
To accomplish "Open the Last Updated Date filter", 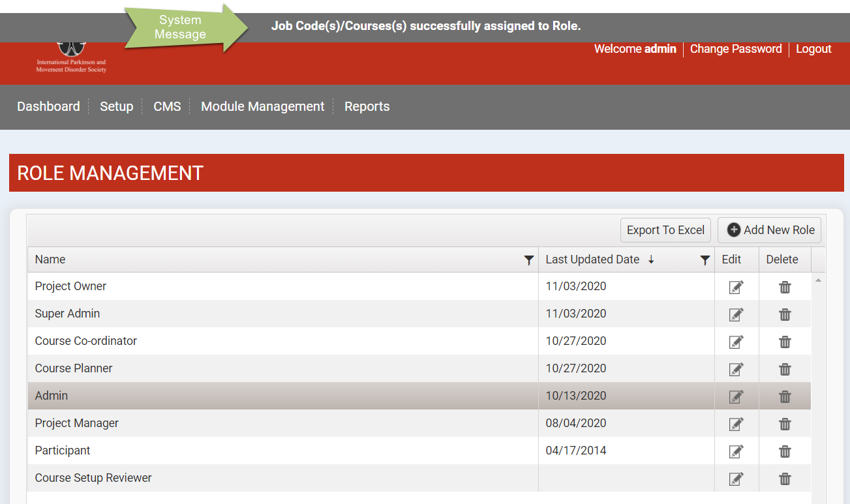I will point(705,260).
